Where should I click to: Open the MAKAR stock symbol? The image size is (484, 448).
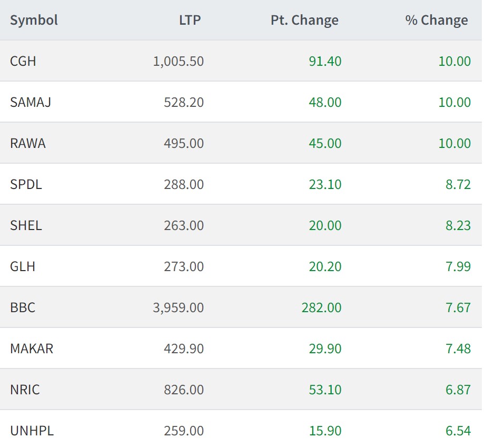click(x=32, y=349)
